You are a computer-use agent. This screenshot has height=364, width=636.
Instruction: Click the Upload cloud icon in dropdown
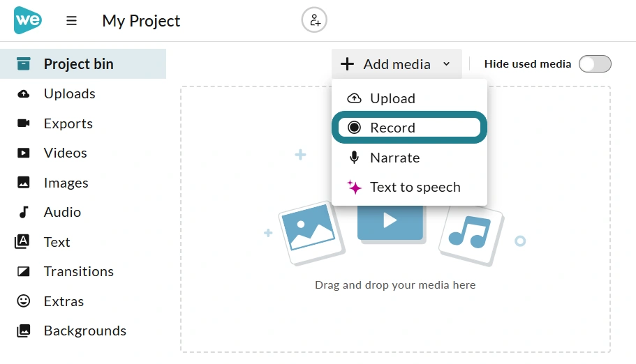[354, 98]
